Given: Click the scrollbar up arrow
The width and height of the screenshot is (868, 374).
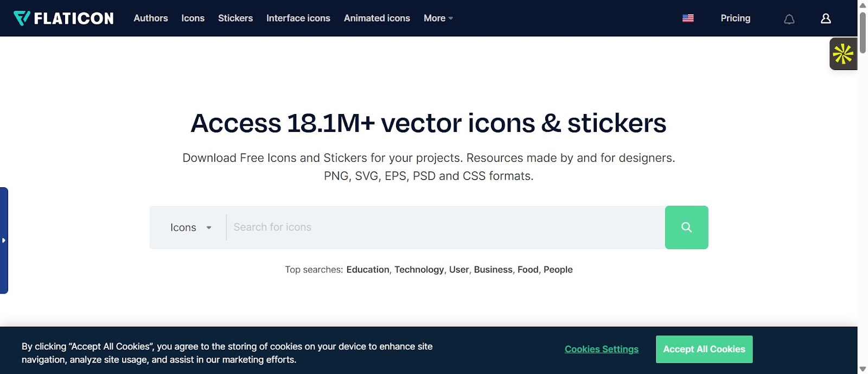Looking at the screenshot, I should coord(863,5).
